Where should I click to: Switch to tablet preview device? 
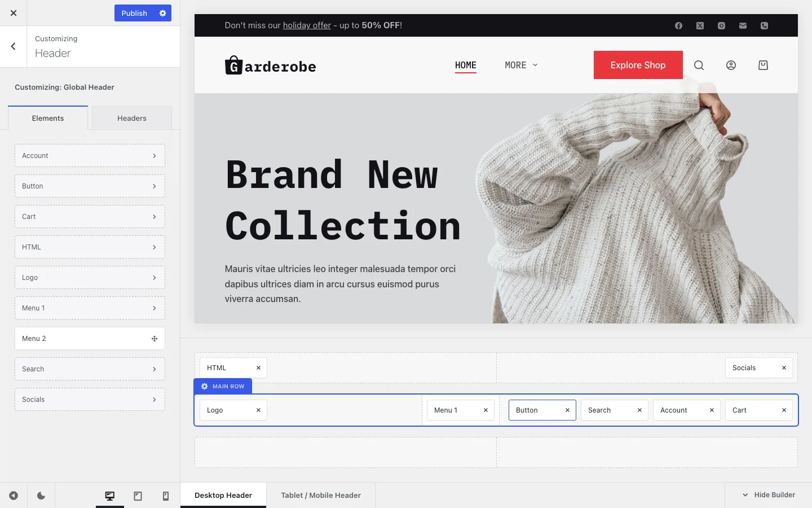[x=138, y=496]
